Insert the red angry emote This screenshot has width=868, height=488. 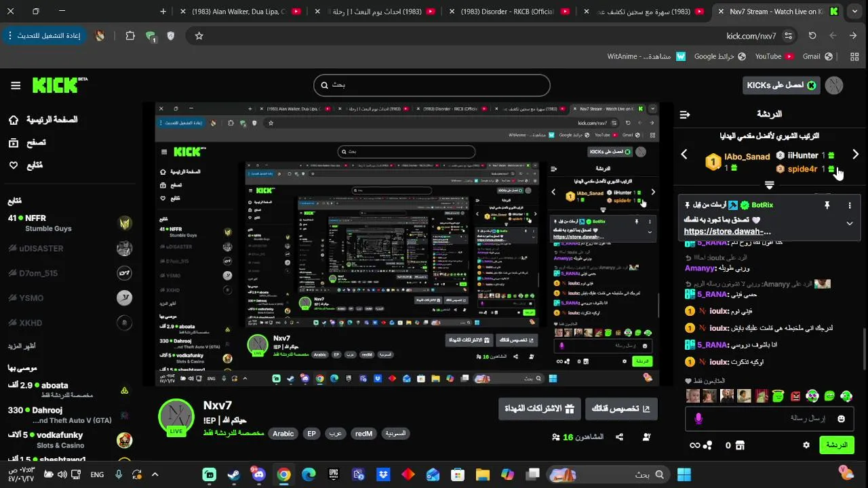coord(795,396)
